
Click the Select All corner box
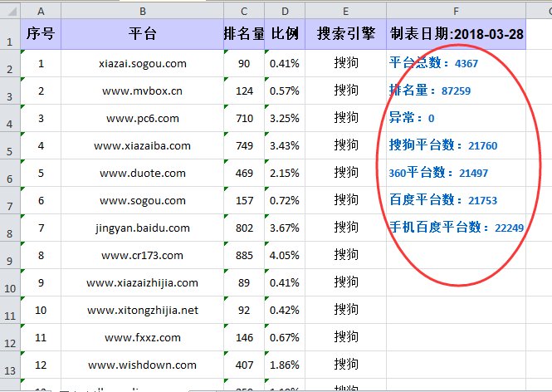tap(10, 10)
